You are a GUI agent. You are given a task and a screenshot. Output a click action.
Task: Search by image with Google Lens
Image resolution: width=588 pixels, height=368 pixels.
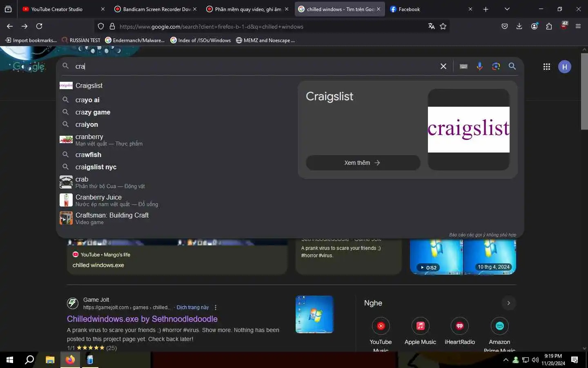496,66
